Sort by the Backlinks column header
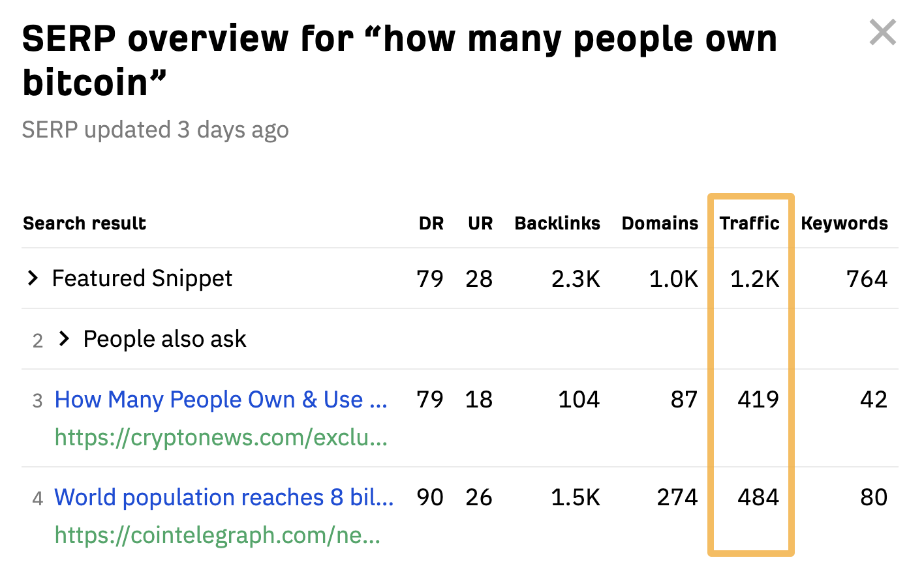 click(x=557, y=222)
